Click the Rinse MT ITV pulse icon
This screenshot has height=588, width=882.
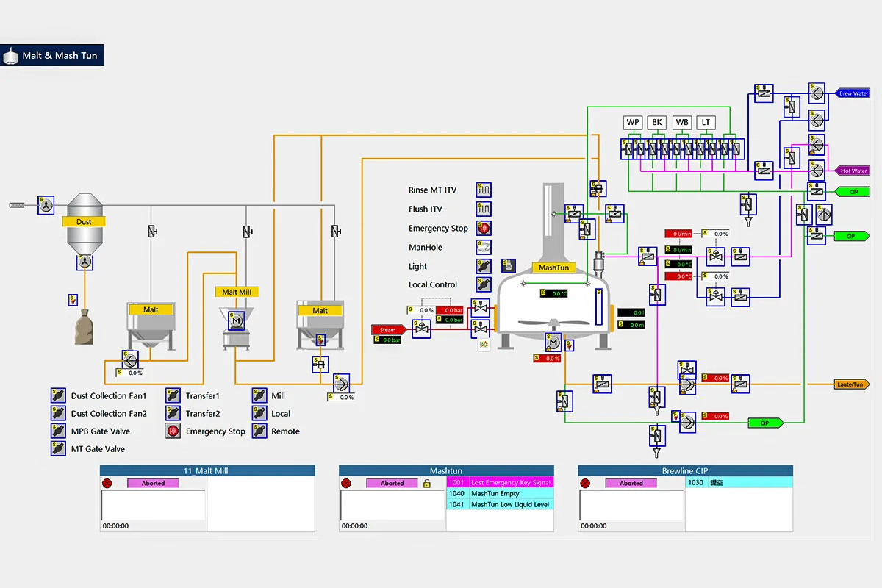[484, 190]
